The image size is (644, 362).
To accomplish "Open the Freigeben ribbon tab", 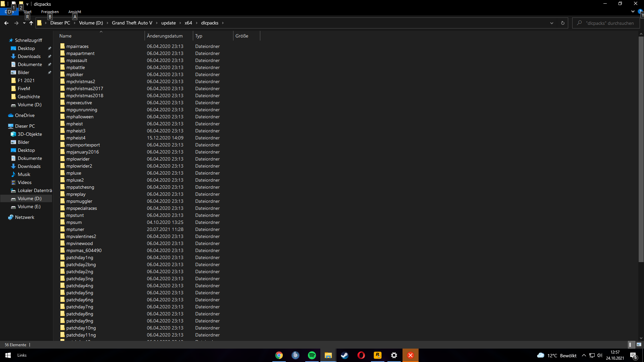I will (49, 11).
